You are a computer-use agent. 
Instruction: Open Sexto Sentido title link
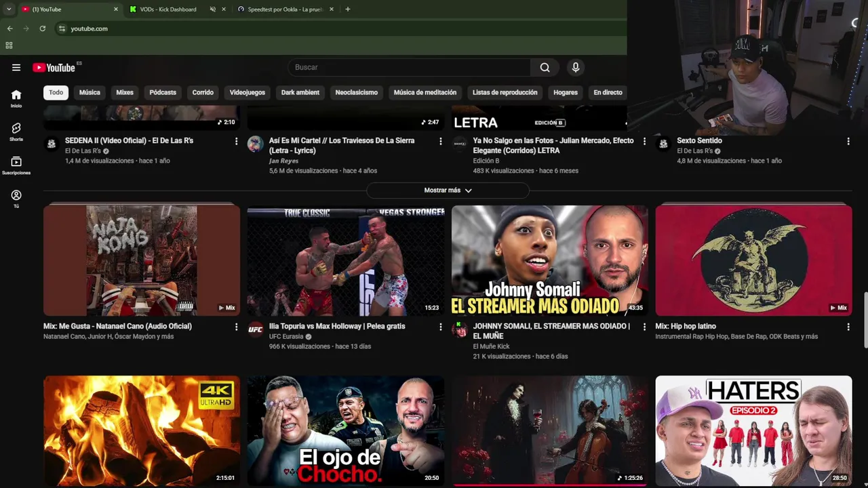(699, 141)
